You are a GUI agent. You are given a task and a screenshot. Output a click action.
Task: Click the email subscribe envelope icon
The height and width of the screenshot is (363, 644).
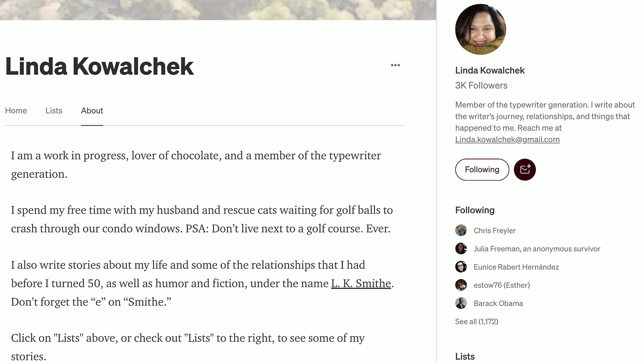[x=525, y=170]
